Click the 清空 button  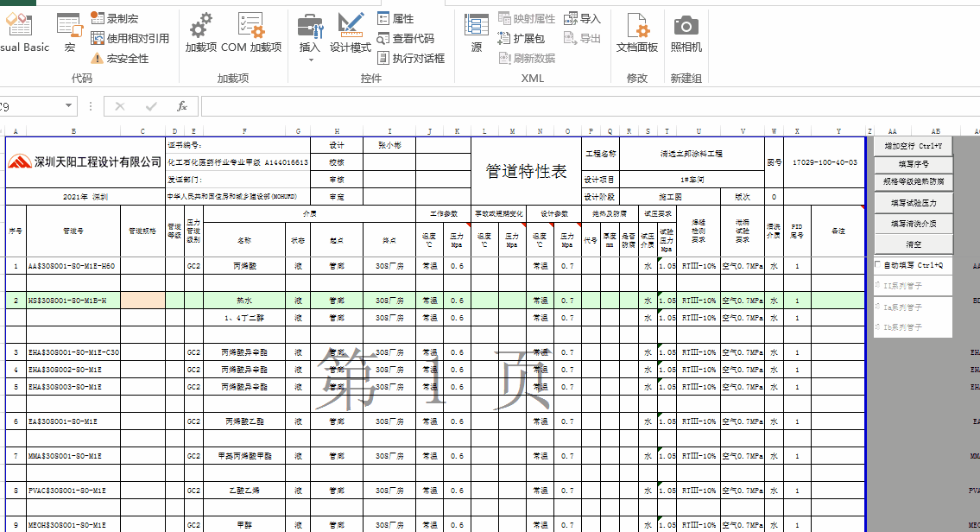coord(913,244)
